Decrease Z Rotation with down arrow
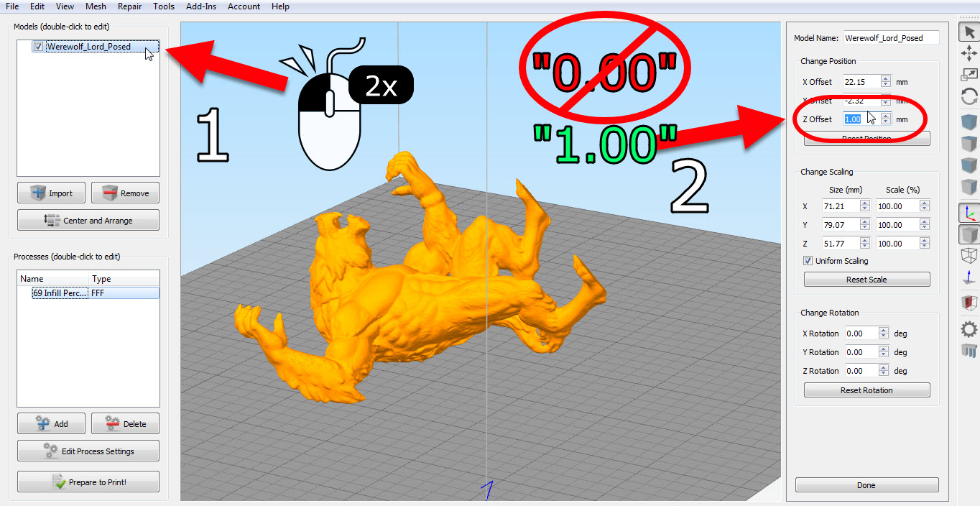Viewport: 980px width, 506px height. click(884, 374)
